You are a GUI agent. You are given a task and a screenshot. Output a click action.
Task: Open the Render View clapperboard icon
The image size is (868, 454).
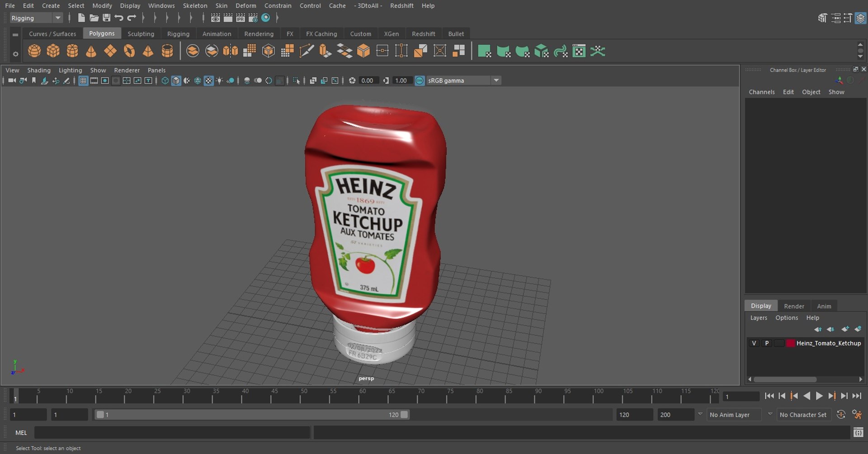[x=216, y=18]
